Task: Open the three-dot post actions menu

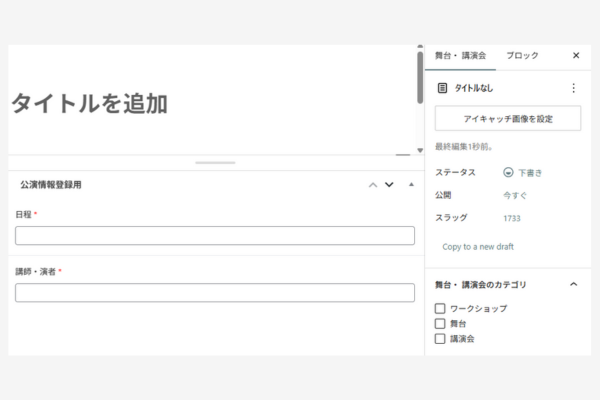Action: (573, 88)
